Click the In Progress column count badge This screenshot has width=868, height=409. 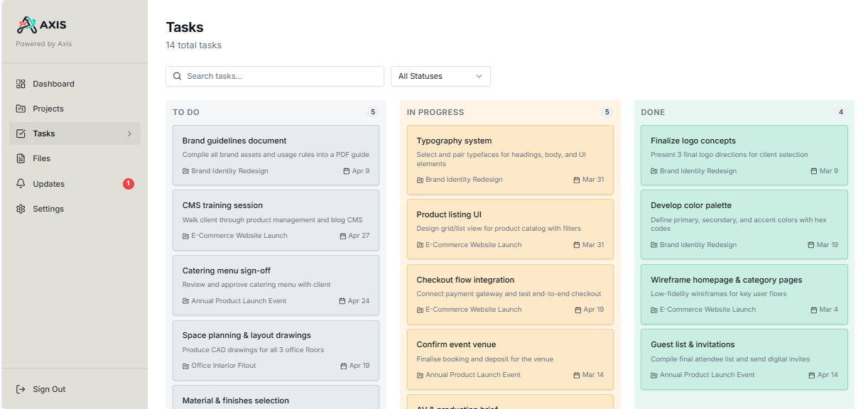point(607,112)
